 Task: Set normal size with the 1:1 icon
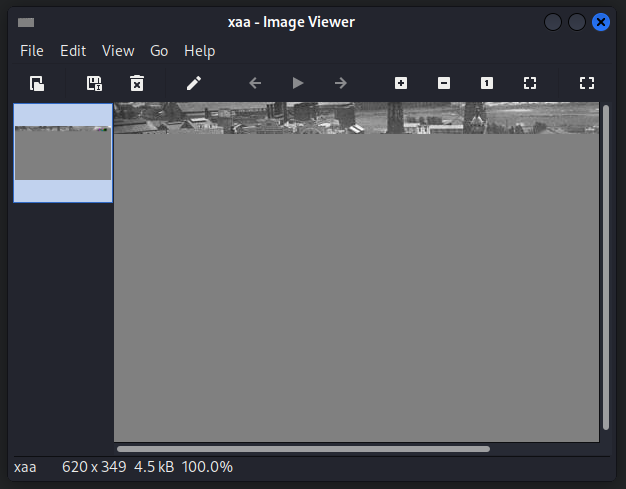pos(487,83)
